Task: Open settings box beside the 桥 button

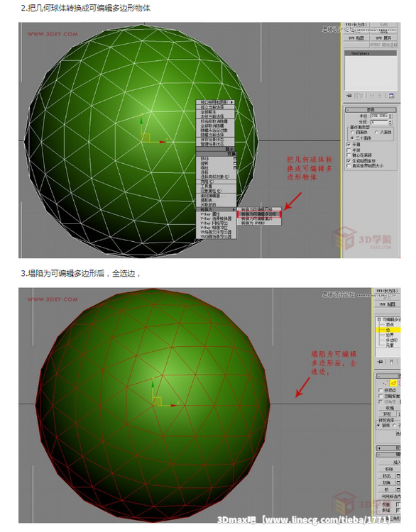Action: (398, 489)
